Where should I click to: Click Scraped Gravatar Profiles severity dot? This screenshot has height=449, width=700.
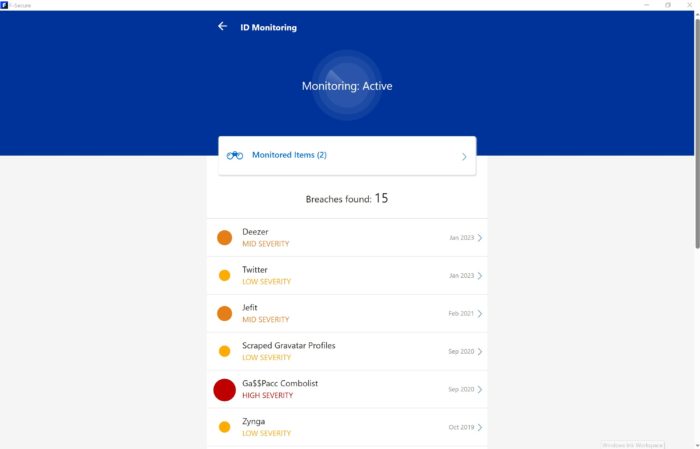[225, 351]
